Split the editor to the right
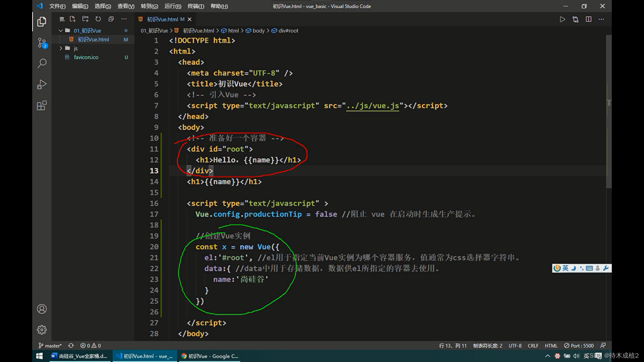 click(588, 19)
